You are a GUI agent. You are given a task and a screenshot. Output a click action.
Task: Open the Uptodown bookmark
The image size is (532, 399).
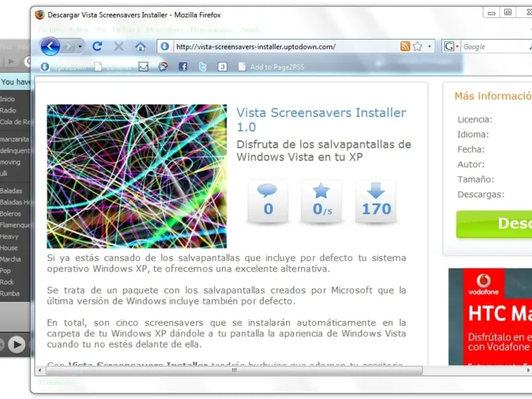[x=63, y=67]
